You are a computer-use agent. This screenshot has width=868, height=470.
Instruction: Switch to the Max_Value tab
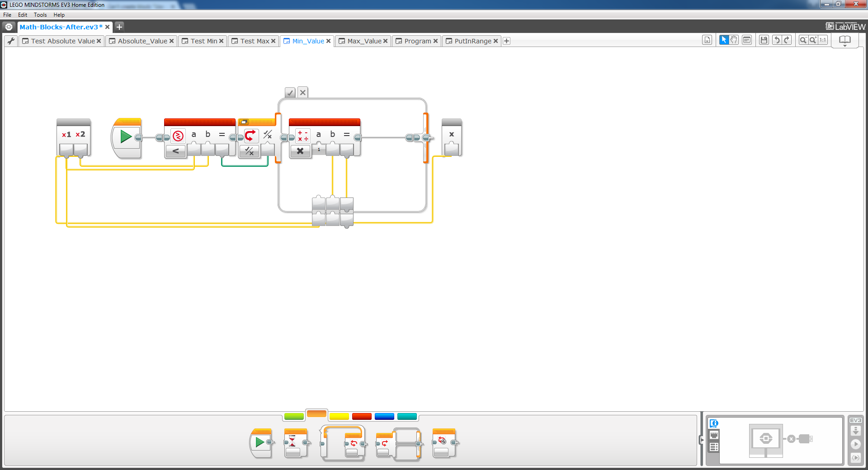pyautogui.click(x=364, y=41)
